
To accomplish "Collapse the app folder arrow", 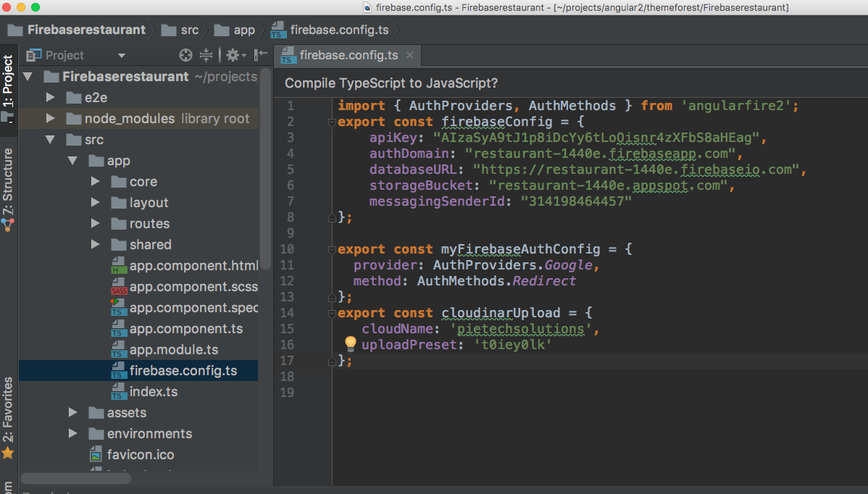I will tap(72, 160).
